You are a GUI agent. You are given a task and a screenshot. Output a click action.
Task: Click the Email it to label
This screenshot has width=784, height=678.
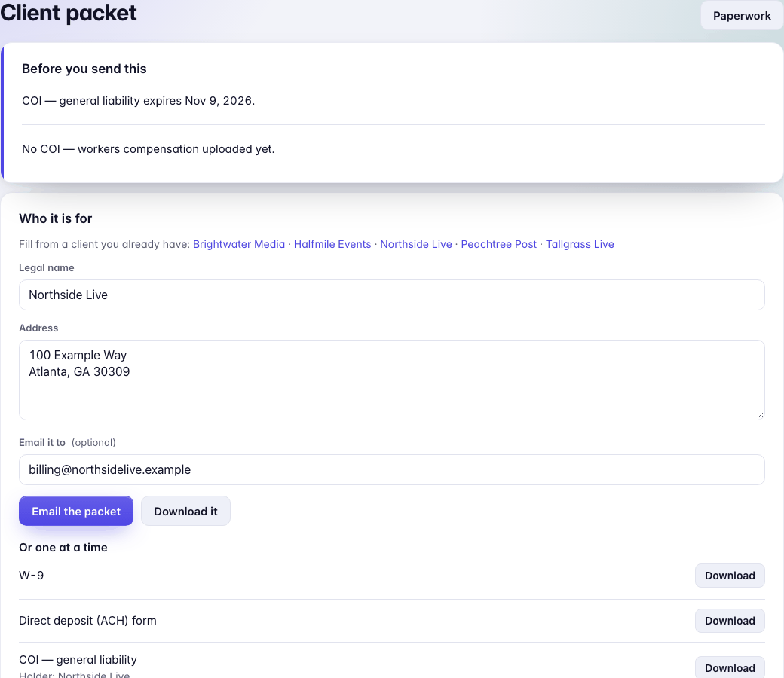42,443
